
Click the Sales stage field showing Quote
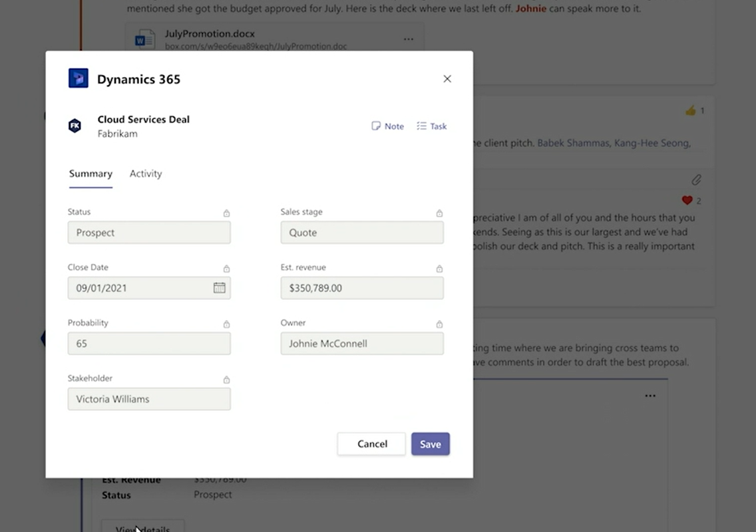362,233
